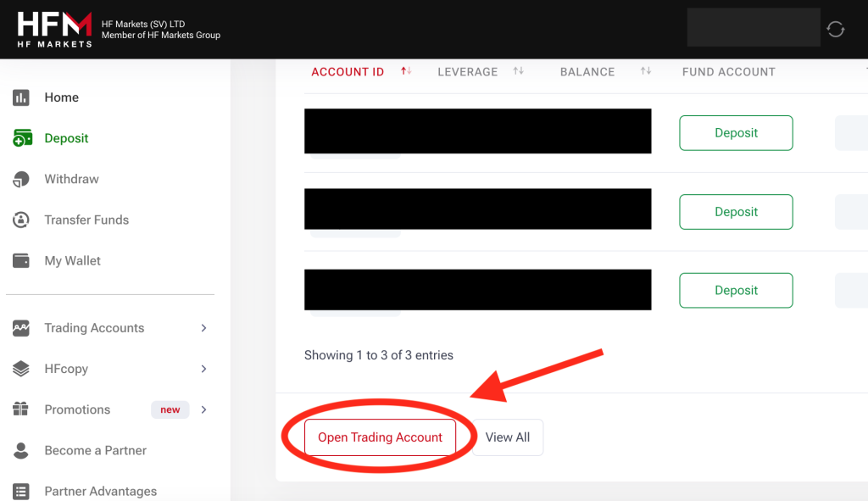868x501 pixels.
Task: Click the refresh icon in header
Action: (836, 30)
